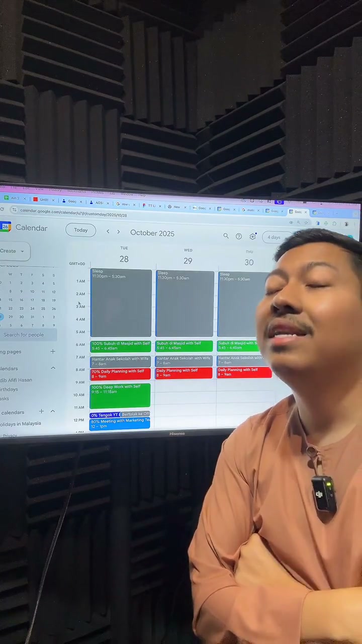This screenshot has width=362, height=644.
Task: Open the Help menu in menu bar
Action: (x=142, y=195)
